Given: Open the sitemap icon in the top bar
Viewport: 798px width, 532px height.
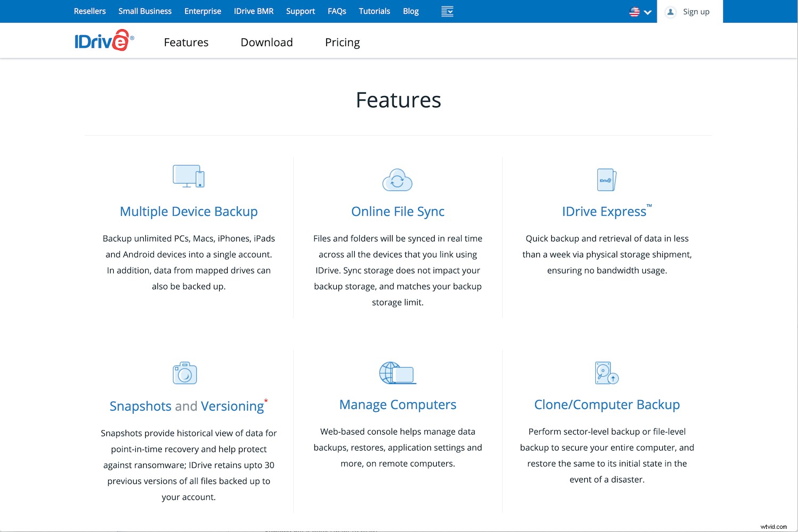Looking at the screenshot, I should point(447,11).
